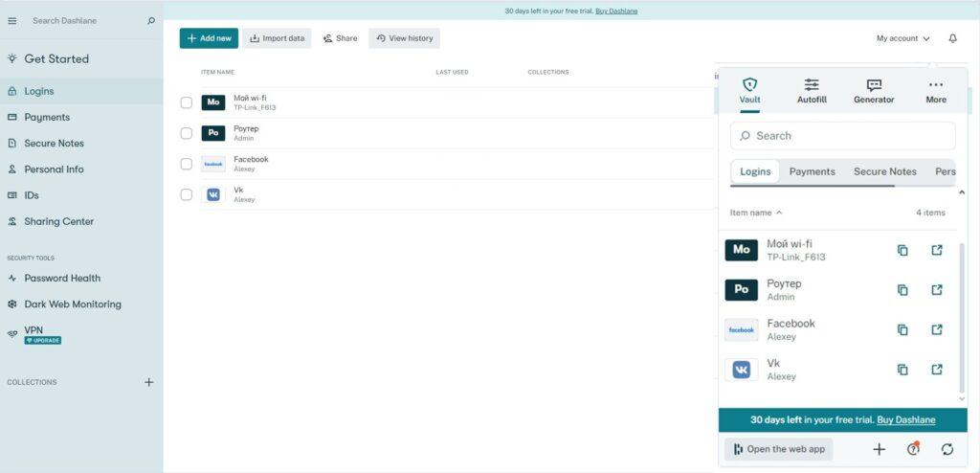Click the View history button
This screenshot has height=473, width=980.
click(405, 38)
